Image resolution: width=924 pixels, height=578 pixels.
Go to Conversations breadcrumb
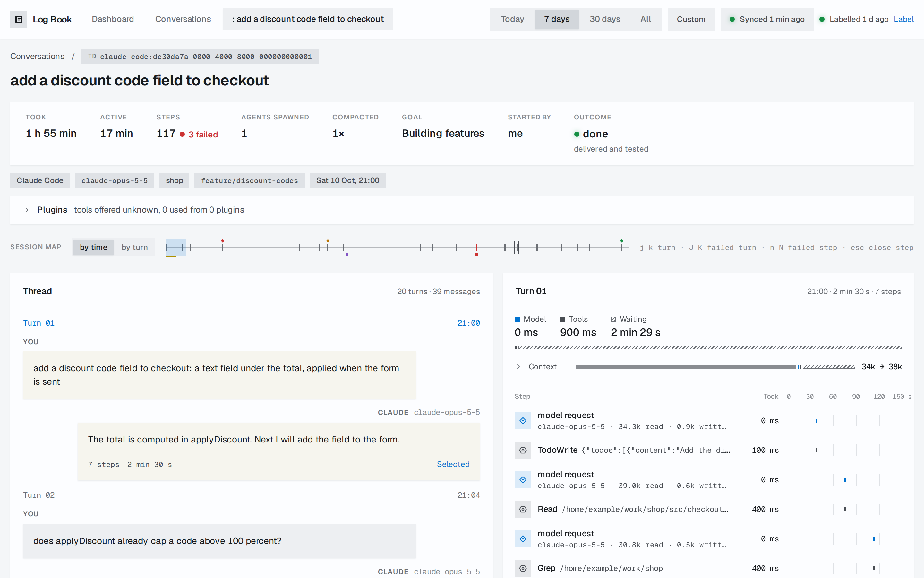(38, 56)
